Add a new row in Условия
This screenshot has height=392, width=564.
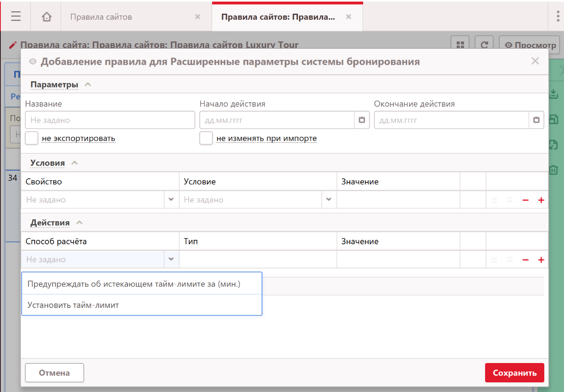[541, 200]
